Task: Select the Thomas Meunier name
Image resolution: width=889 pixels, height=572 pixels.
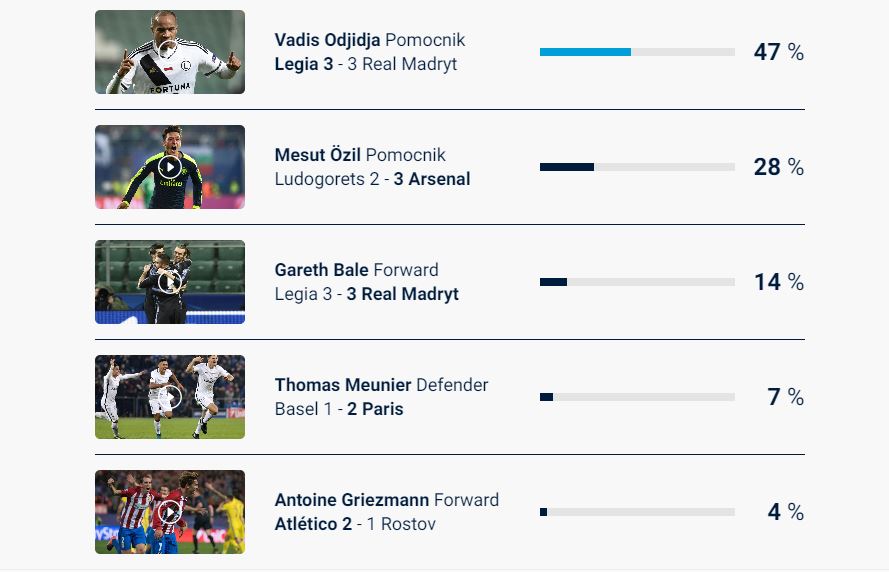Action: (342, 385)
